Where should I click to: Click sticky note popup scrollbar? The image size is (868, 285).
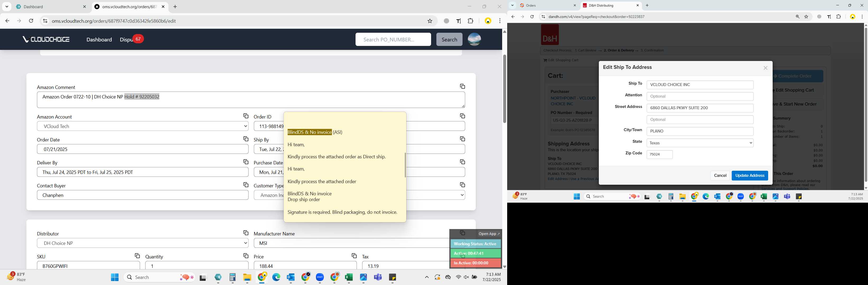(x=405, y=165)
